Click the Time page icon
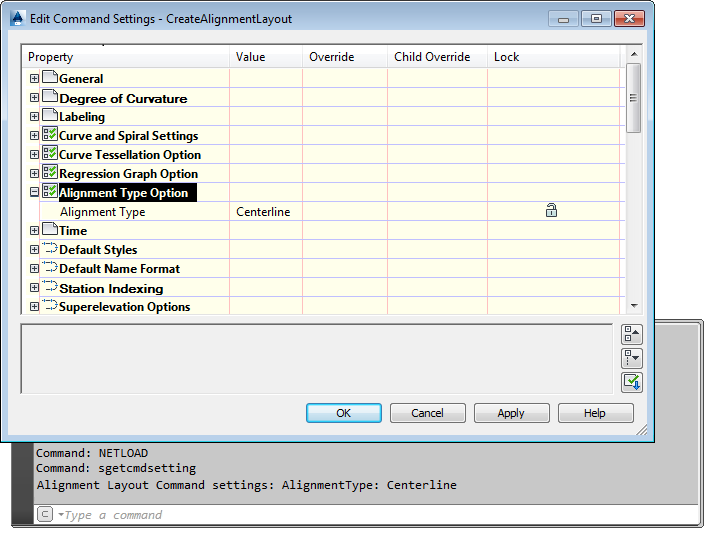The height and width of the screenshot is (538, 716). [50, 229]
